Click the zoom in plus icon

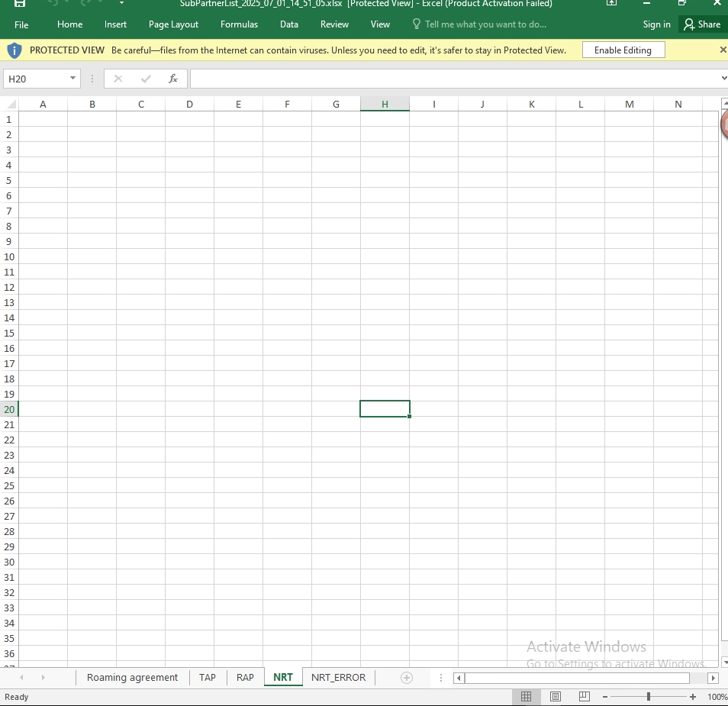tap(693, 697)
